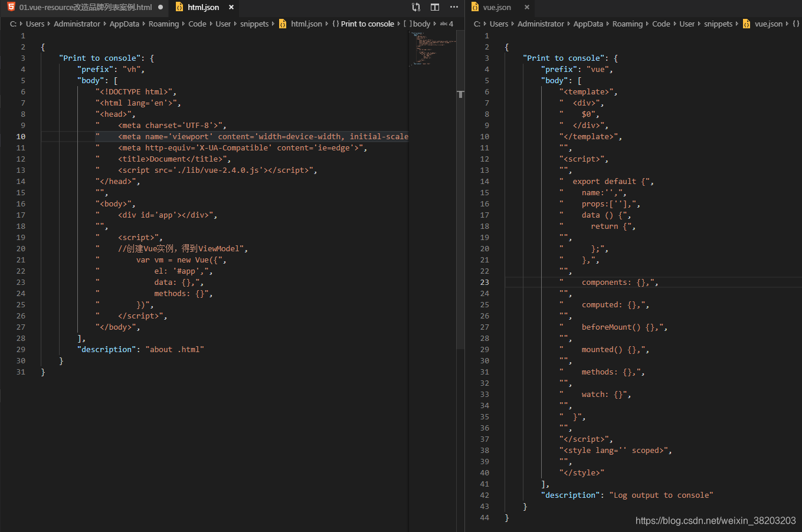The width and height of the screenshot is (802, 532).
Task: Click the computed: {} line in vue.json
Action: click(x=604, y=304)
